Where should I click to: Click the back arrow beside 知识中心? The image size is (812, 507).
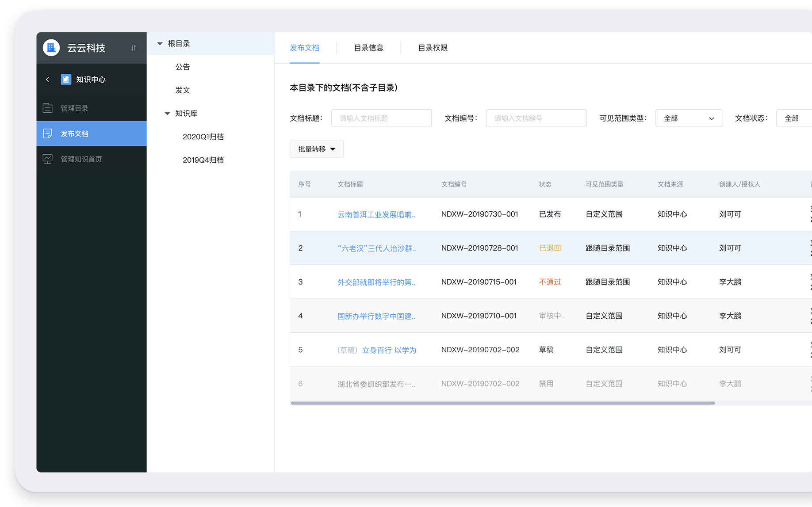pyautogui.click(x=48, y=80)
